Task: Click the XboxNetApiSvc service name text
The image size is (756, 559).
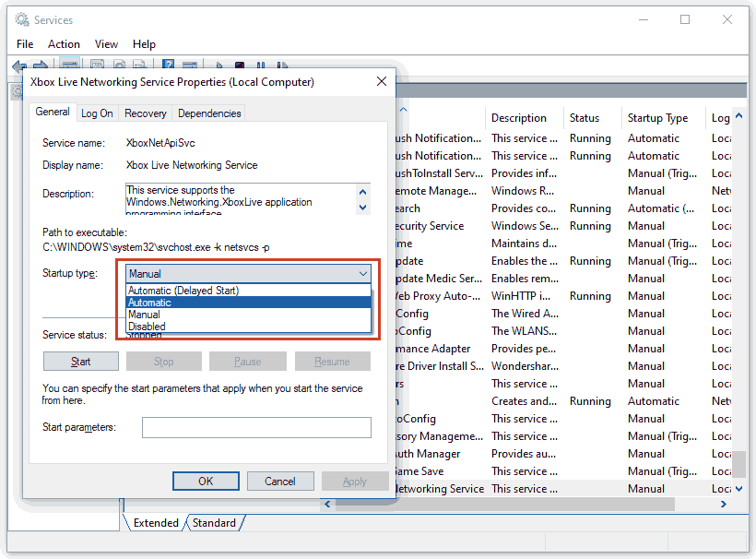Action: 160,143
